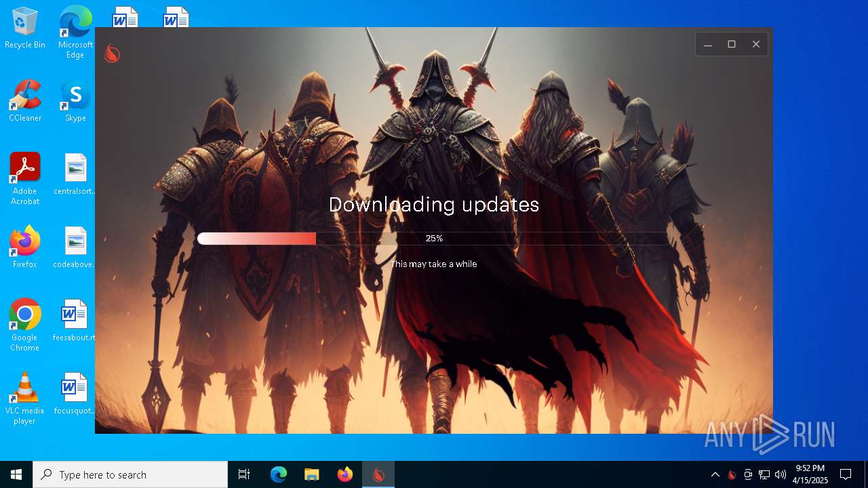Select the first Word document at desktop top
The image size is (868, 488).
click(x=125, y=17)
